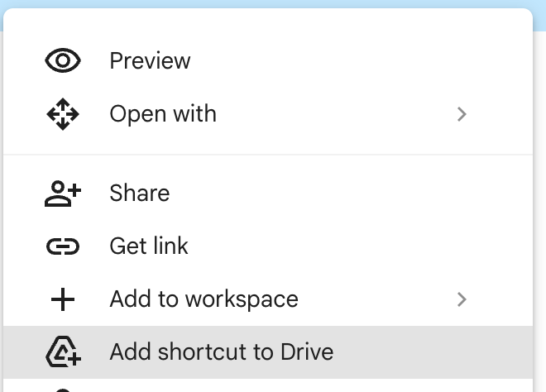The height and width of the screenshot is (392, 546).
Task: Choose Add shortcut to Drive
Action: (x=221, y=352)
